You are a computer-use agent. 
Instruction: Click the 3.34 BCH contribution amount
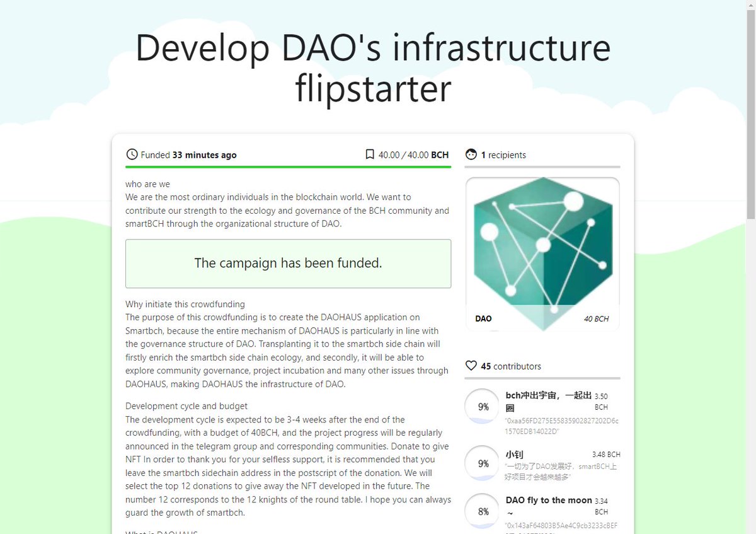point(601,506)
